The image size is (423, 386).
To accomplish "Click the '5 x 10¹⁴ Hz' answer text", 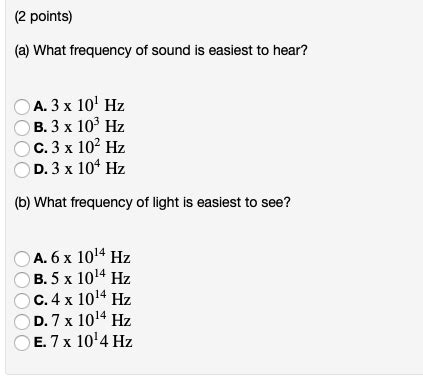I will tap(91, 278).
